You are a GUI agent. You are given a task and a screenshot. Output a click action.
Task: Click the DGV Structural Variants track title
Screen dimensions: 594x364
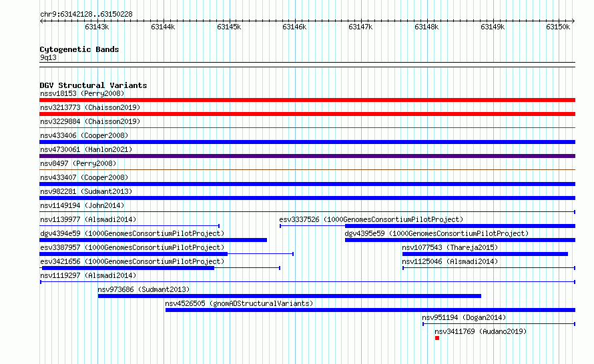coord(93,85)
